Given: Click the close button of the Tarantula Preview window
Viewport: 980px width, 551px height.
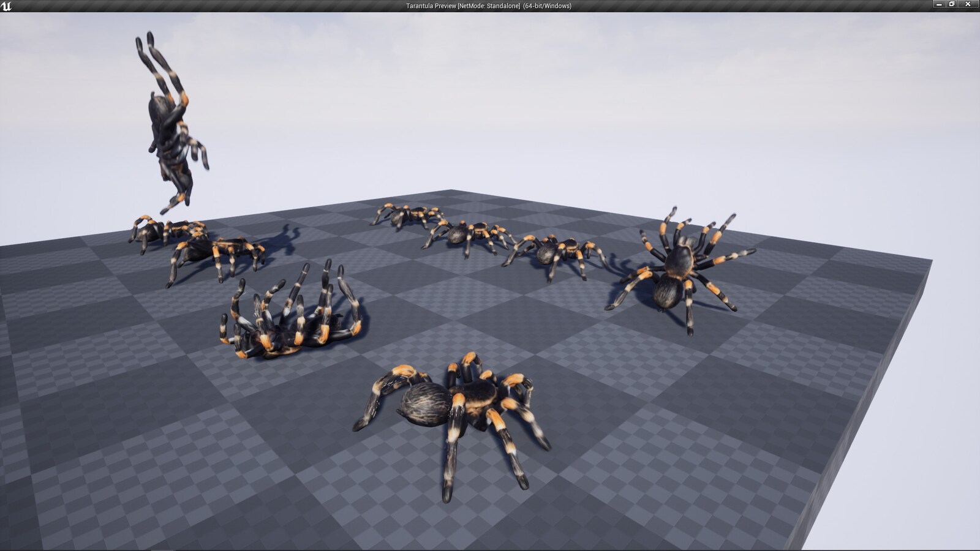Looking at the screenshot, I should [968, 5].
